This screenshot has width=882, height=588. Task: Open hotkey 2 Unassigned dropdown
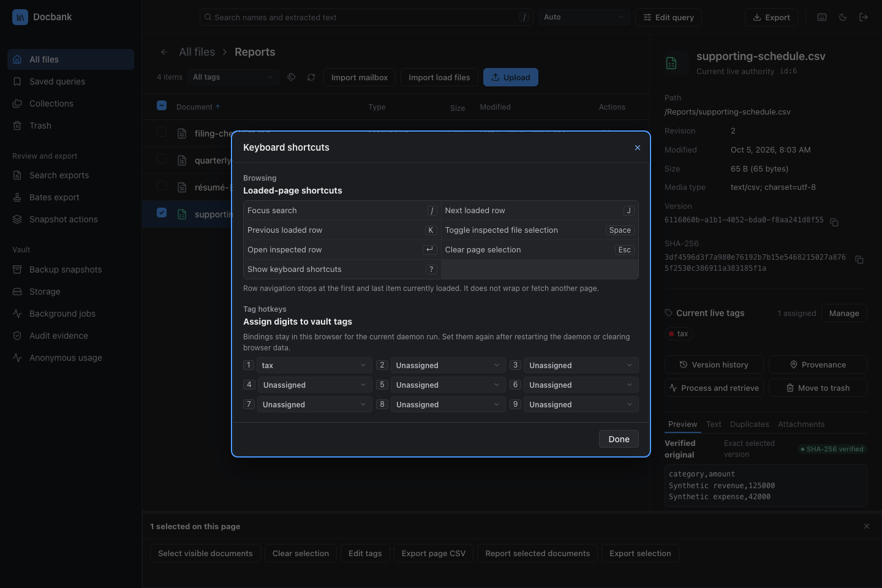[x=448, y=365]
